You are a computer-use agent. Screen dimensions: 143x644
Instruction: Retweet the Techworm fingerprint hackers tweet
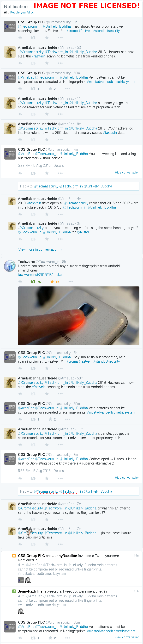(33, 281)
